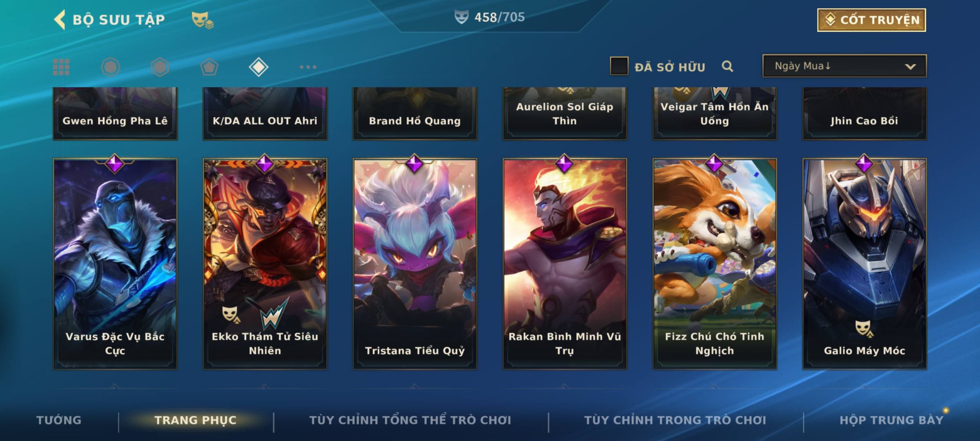Click the Cốt Truyện button
Screen dimensions: 980x441
pyautogui.click(x=871, y=20)
